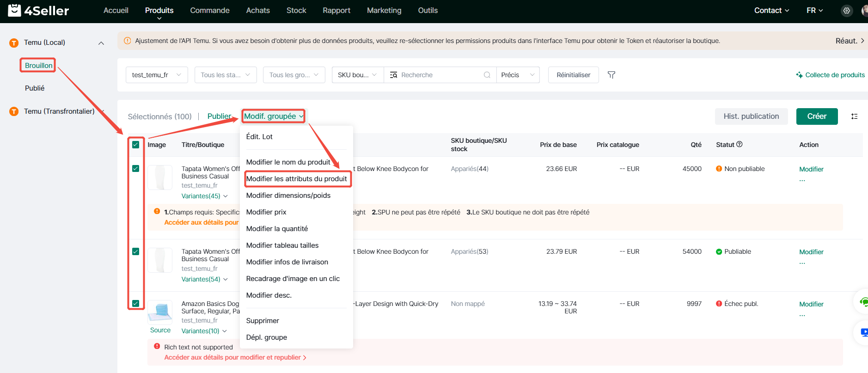
Task: Open the SKU bou... search type dropdown
Action: coord(358,75)
